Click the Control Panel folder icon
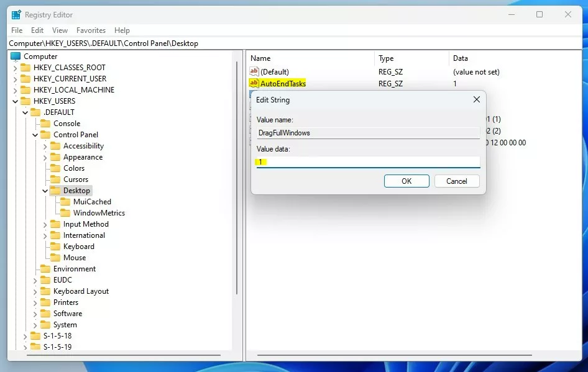Viewport: 588px width, 372px height. coord(45,135)
